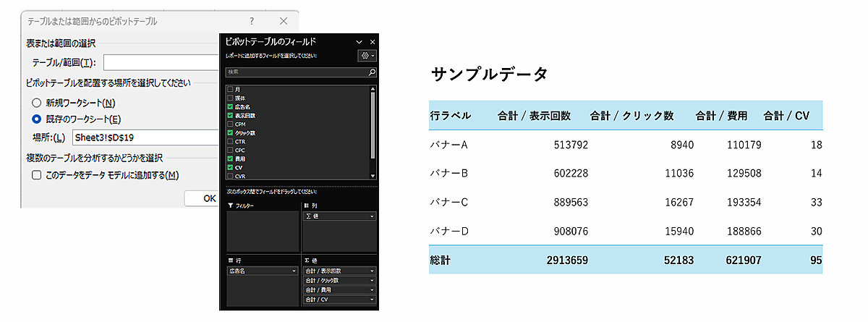This screenshot has height=322, width=868.
Task: Click the 列 area columns icon
Action: click(x=306, y=206)
